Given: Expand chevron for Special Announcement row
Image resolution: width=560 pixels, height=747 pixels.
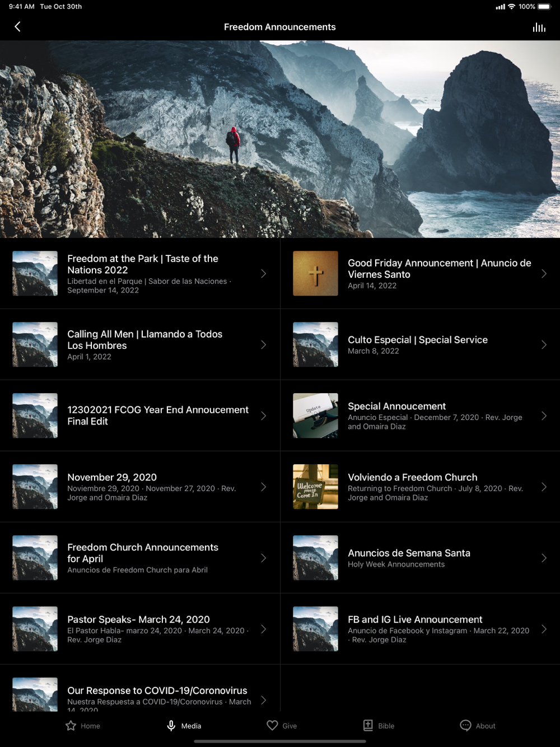Looking at the screenshot, I should tap(544, 415).
